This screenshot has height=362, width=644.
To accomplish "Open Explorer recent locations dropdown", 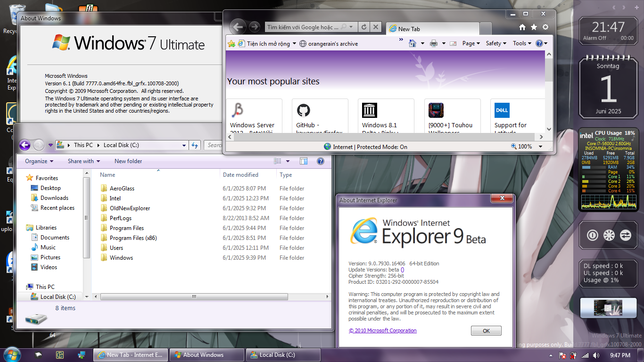I will (50, 145).
